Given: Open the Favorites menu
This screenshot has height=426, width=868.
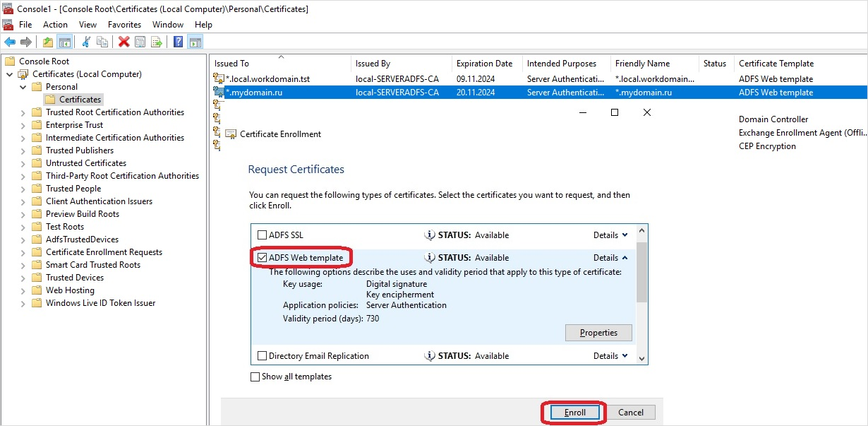Looking at the screenshot, I should [x=124, y=25].
